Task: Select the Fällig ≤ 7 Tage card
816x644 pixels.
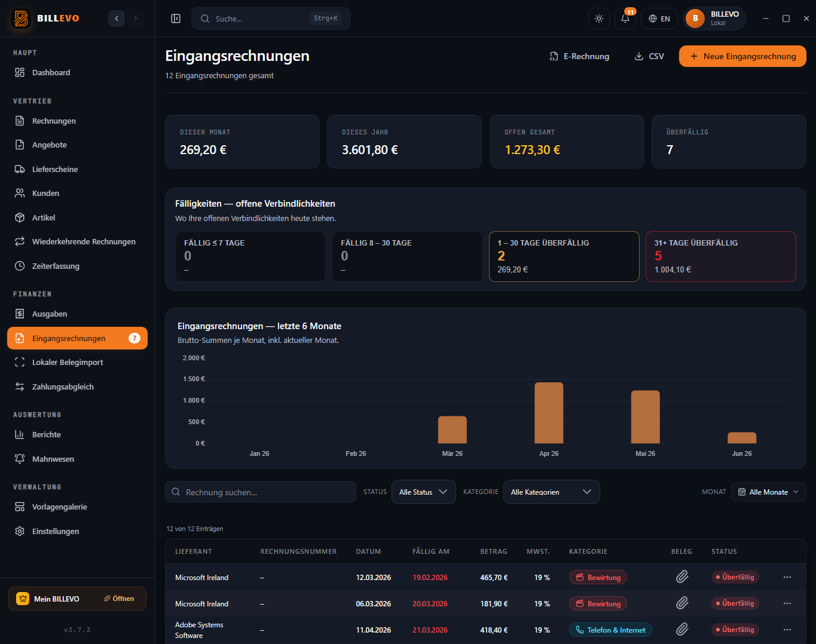Action: click(x=250, y=256)
